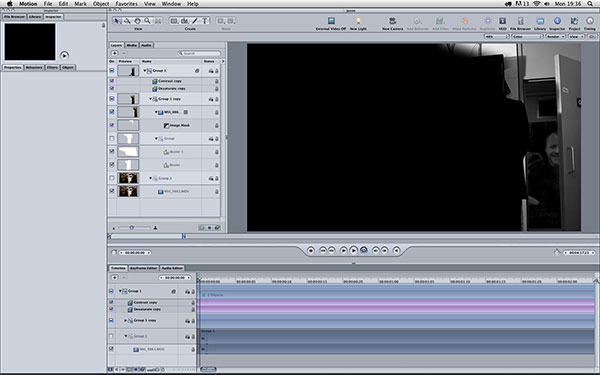Toggle Contrast copy checkbox in Timeline

click(111, 302)
